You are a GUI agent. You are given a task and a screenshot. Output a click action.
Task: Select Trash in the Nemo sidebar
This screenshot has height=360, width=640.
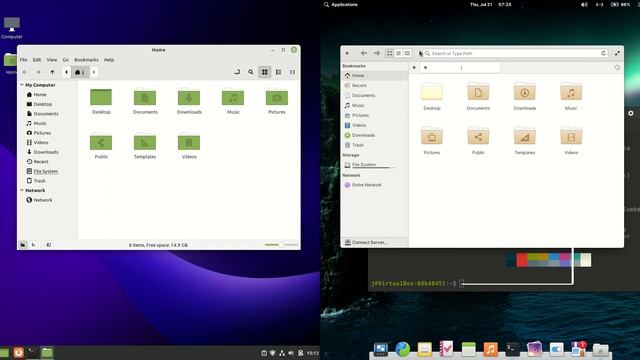point(36,180)
